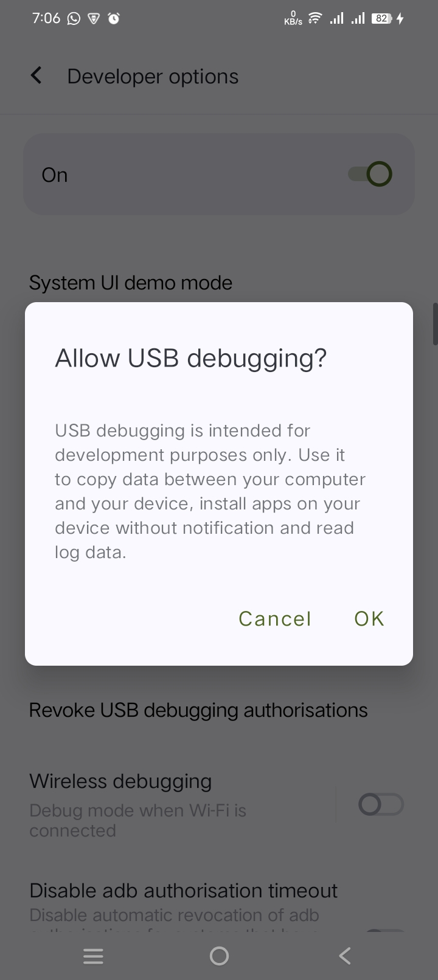Tap the home circle navigation button
This screenshot has height=980, width=438.
pyautogui.click(x=219, y=956)
